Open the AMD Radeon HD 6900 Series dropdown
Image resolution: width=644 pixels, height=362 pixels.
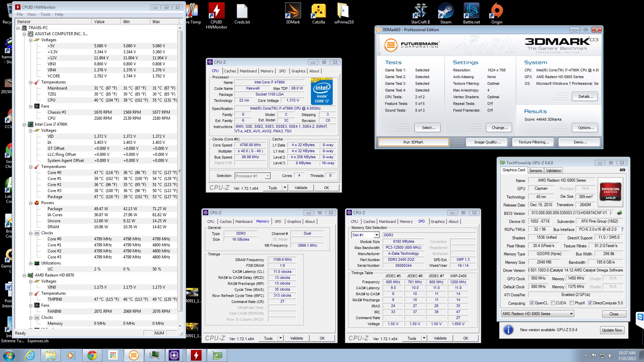[x=537, y=314]
